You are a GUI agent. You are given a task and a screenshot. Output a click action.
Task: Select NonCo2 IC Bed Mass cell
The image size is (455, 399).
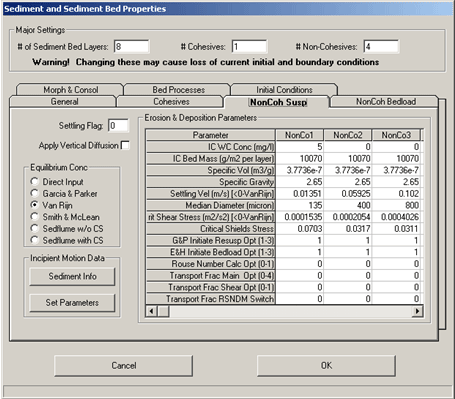tap(348, 158)
